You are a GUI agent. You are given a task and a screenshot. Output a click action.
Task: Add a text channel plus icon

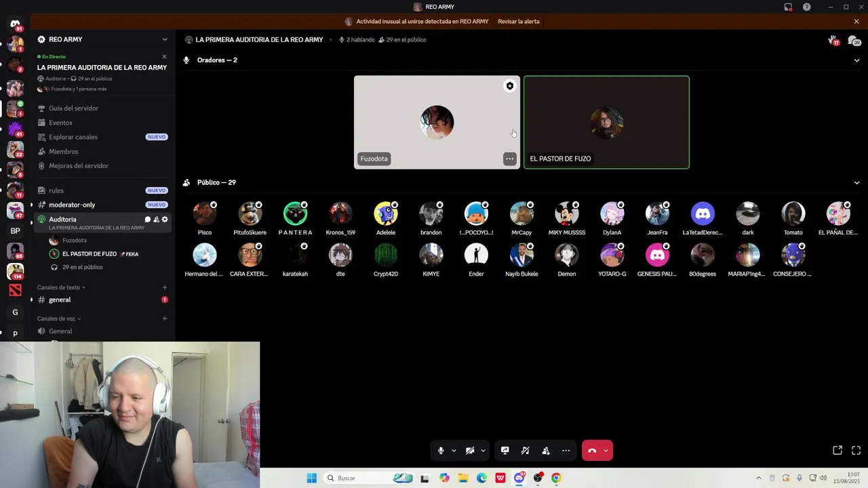(164, 287)
